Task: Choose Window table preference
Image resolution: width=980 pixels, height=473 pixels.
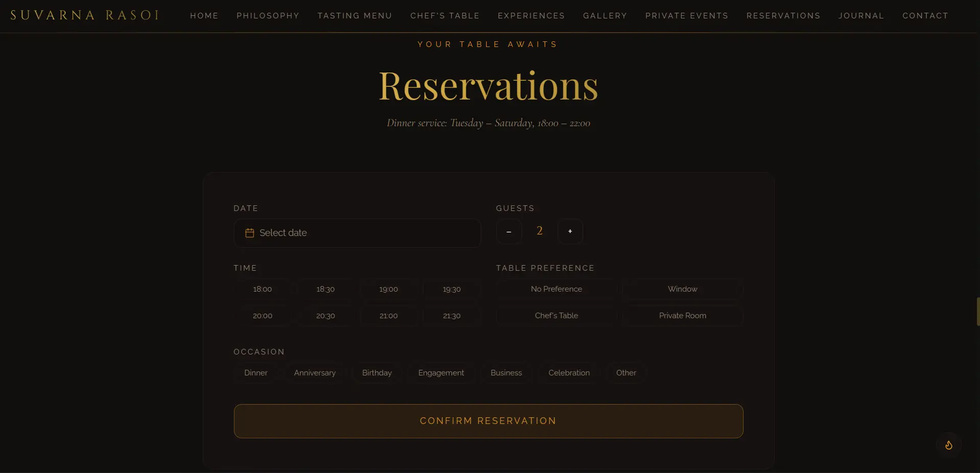Action: coord(682,289)
